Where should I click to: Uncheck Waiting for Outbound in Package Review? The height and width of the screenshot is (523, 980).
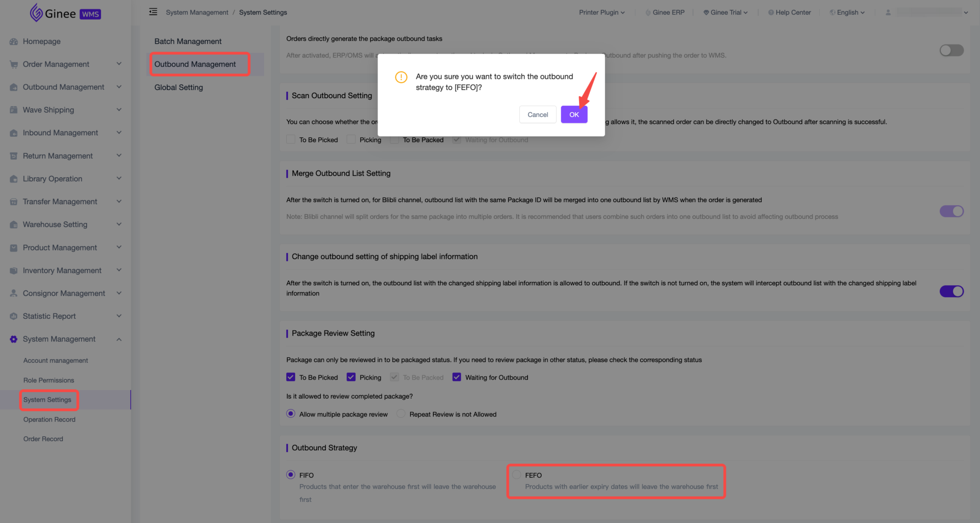[457, 377]
